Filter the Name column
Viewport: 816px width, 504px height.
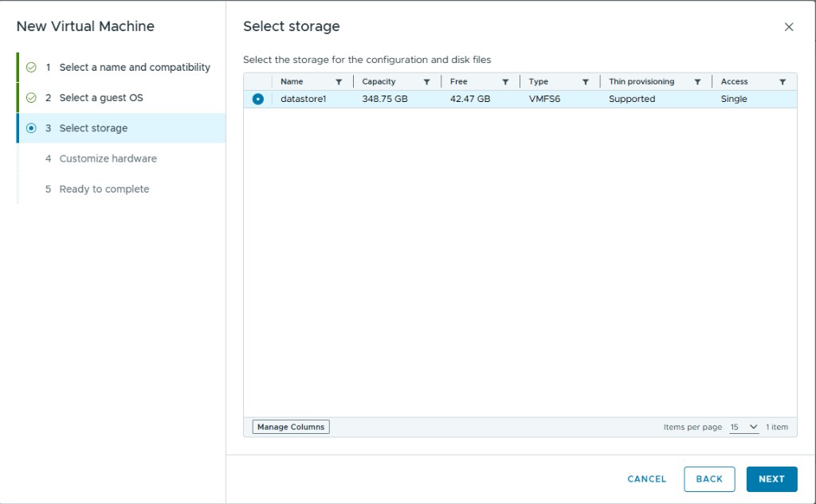[x=339, y=82]
